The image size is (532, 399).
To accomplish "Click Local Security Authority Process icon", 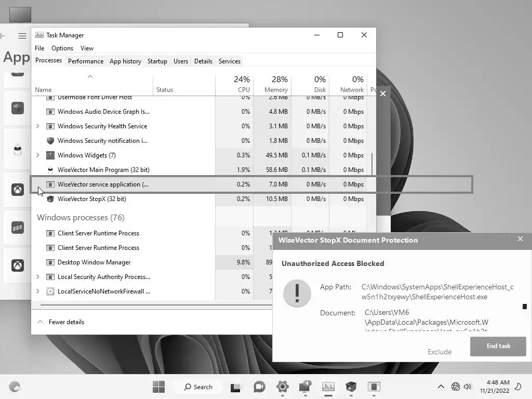I will 50,277.
